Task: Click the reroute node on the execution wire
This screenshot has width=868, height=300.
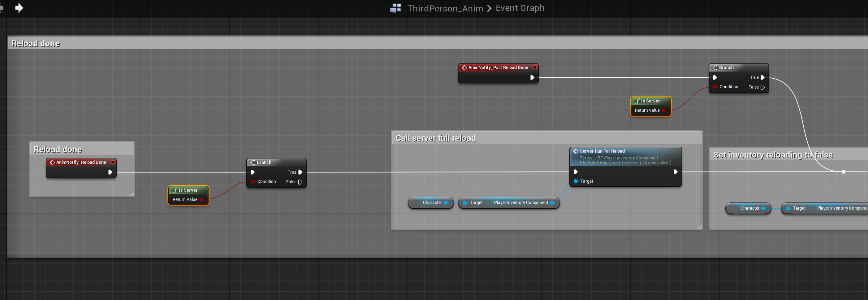Action: 843,172
